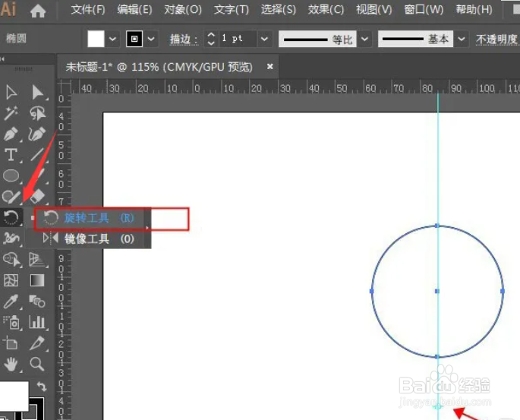Select the Mesh tool
Screen dimensions: 520x420
coord(11,280)
